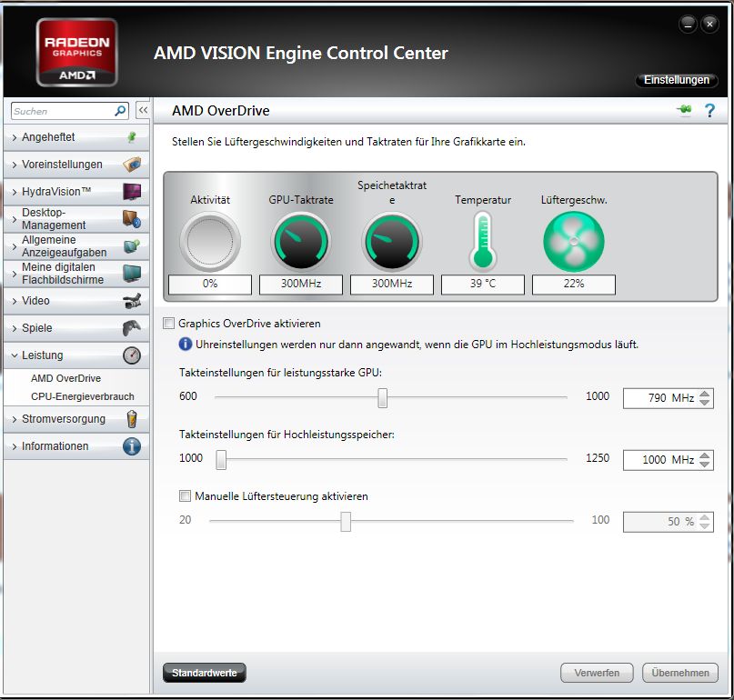Screen dimensions: 734x700
Task: Click the Standardwerte button
Action: (205, 673)
